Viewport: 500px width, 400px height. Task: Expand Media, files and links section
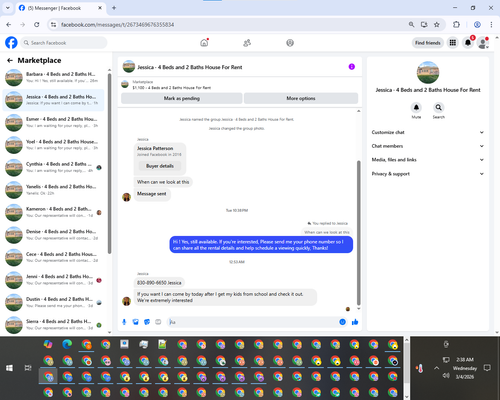pos(428,160)
